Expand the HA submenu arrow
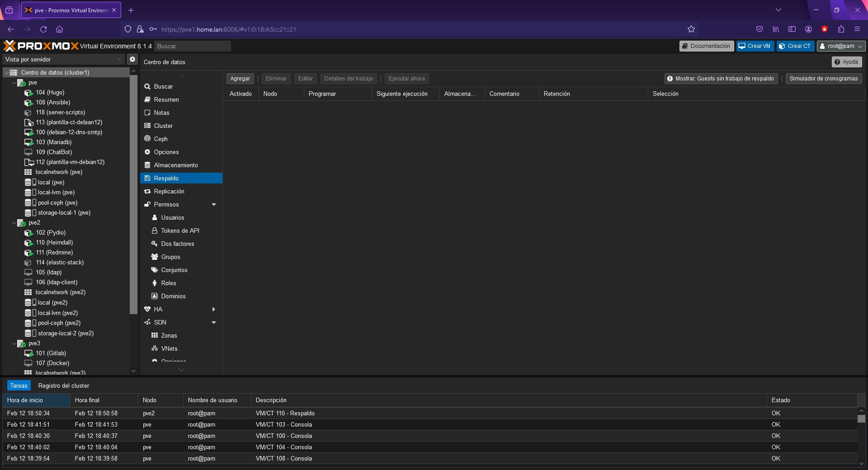Screen dimensions: 868x470 click(214, 310)
